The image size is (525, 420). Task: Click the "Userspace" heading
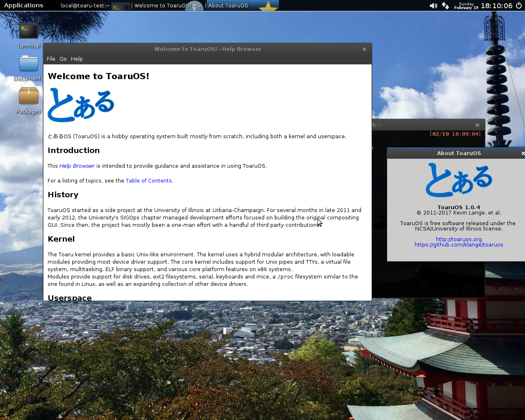pos(70,297)
